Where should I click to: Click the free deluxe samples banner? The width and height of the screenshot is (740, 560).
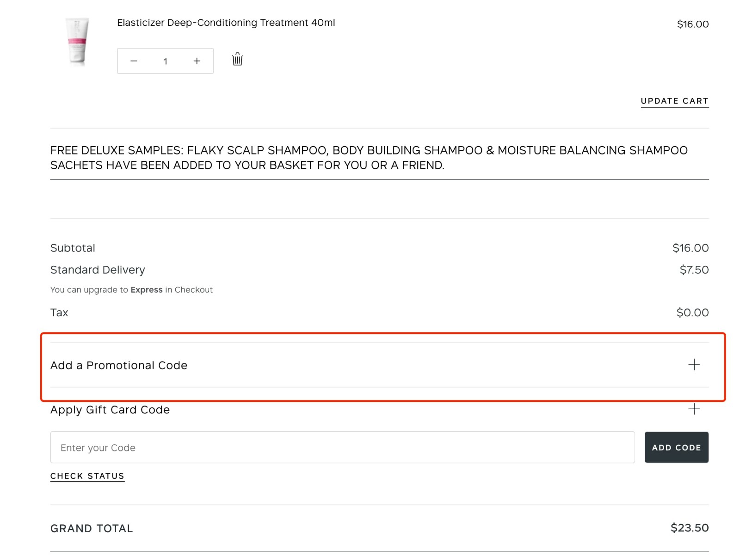coord(369,158)
